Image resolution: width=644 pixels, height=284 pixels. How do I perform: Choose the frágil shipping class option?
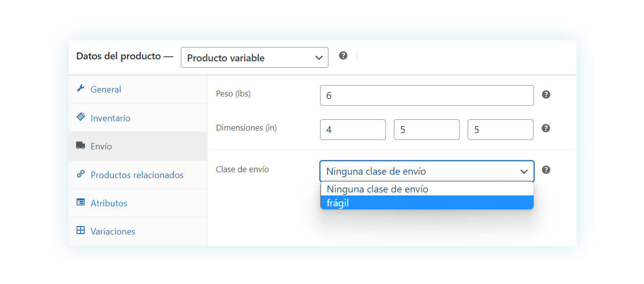[x=427, y=202]
